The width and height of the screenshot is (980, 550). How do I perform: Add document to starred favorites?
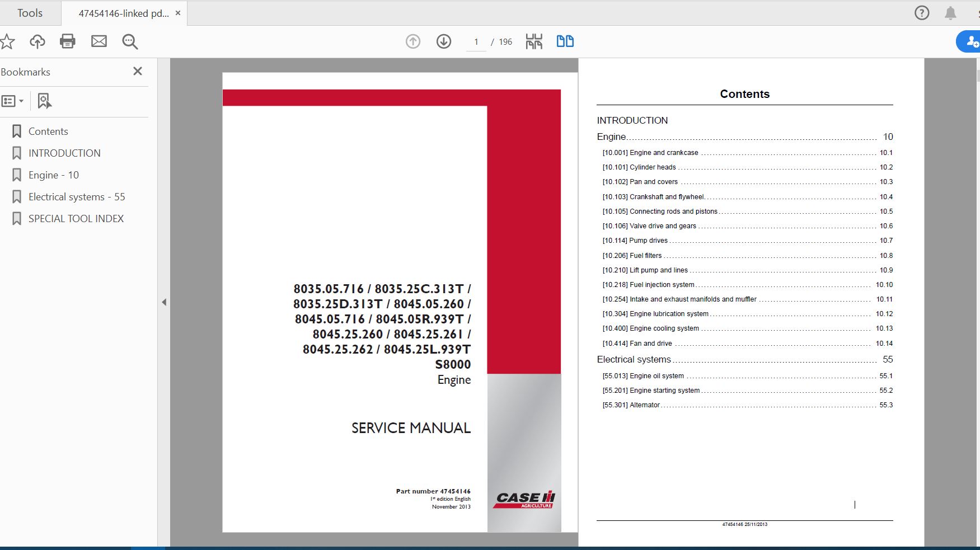coord(7,41)
